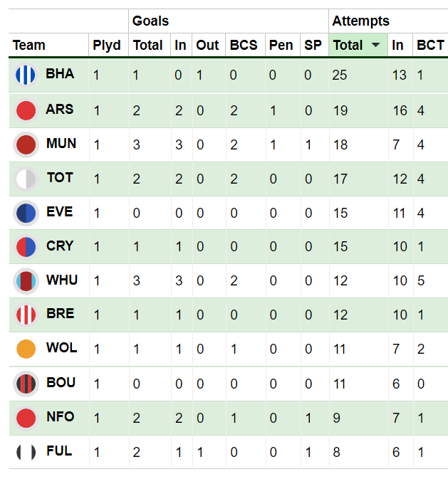Click the BOU black and red striped badge
The width and height of the screenshot is (448, 479).
(x=26, y=384)
